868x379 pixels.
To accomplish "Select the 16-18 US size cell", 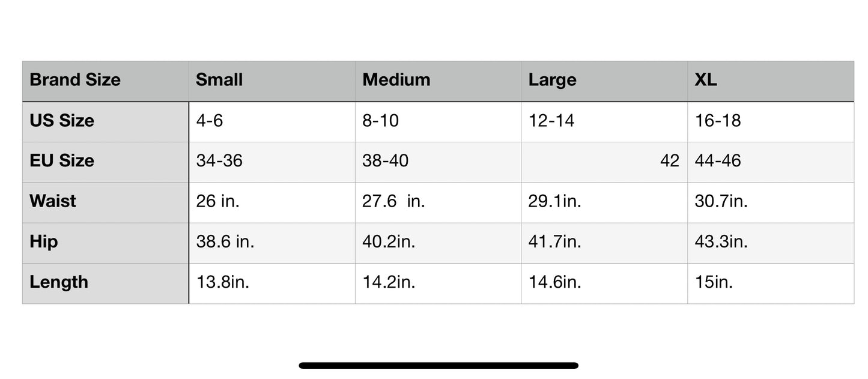I will coord(771,122).
